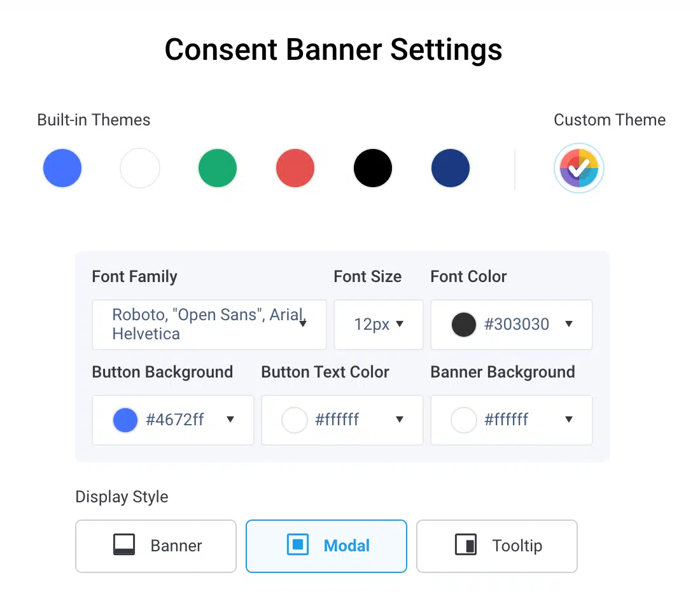700x615 pixels.
Task: Click the Banner display style monitor icon
Action: (x=125, y=545)
